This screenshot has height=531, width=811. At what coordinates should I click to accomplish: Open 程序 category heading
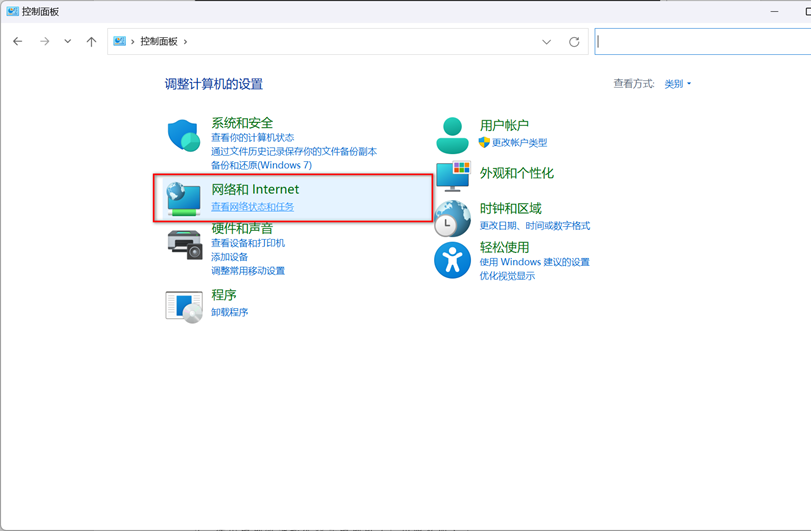point(223,295)
